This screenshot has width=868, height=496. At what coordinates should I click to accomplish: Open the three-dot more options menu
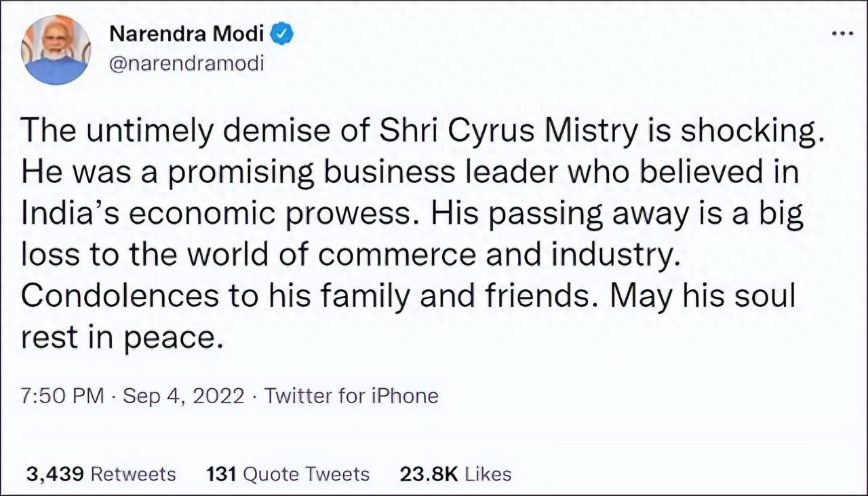(842, 35)
